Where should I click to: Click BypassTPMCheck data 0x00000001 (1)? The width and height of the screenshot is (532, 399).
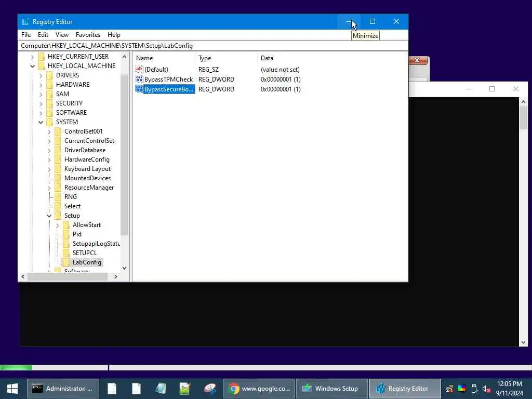click(x=281, y=79)
